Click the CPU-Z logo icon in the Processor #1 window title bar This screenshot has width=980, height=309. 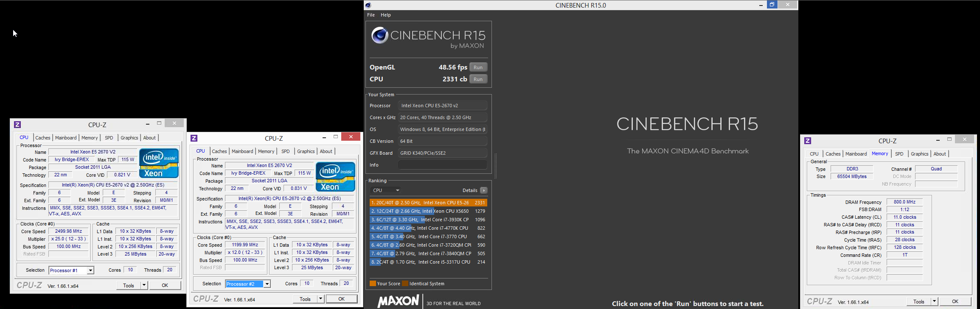click(17, 125)
